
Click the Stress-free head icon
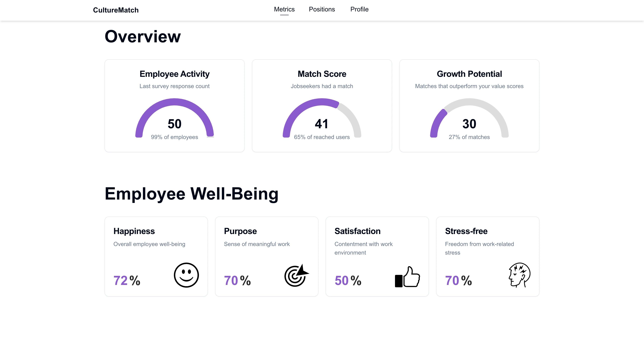pos(519,275)
